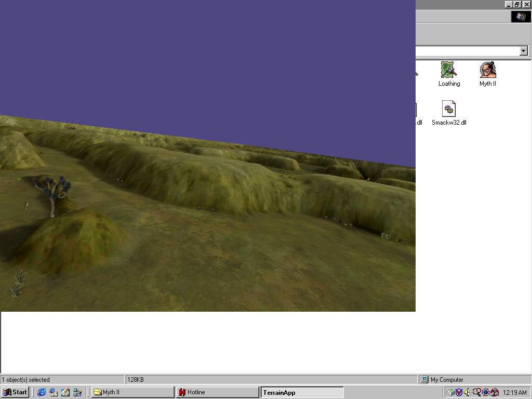The image size is (532, 399).
Task: Launch Internet Explorer from the quick launch bar
Action: 42,392
